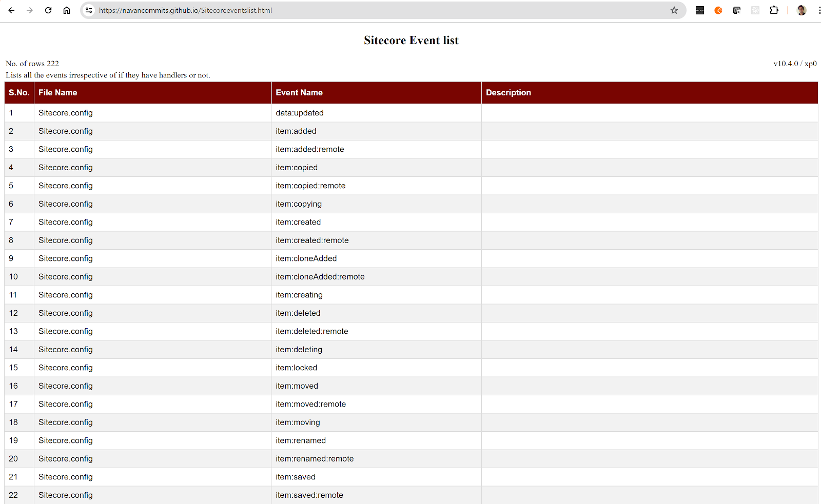The image size is (821, 504).
Task: Click the 'v10.4.0 / xp0' version text
Action: (x=795, y=64)
